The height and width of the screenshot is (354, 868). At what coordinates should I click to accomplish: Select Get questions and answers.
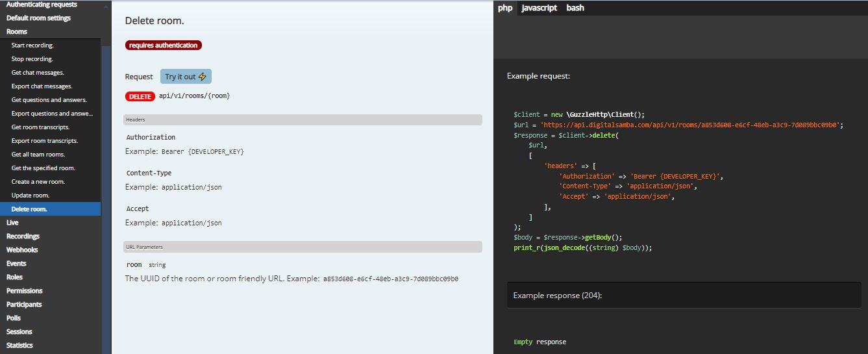(49, 100)
